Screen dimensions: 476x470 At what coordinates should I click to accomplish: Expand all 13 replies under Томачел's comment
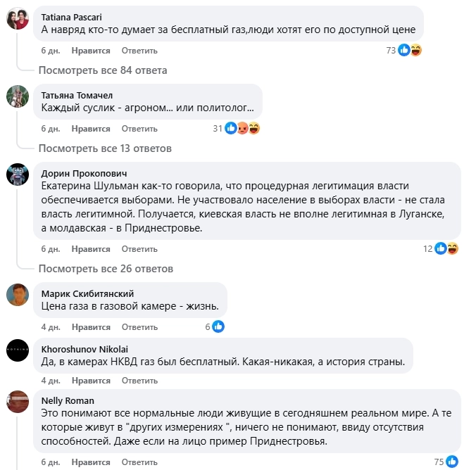click(105, 148)
